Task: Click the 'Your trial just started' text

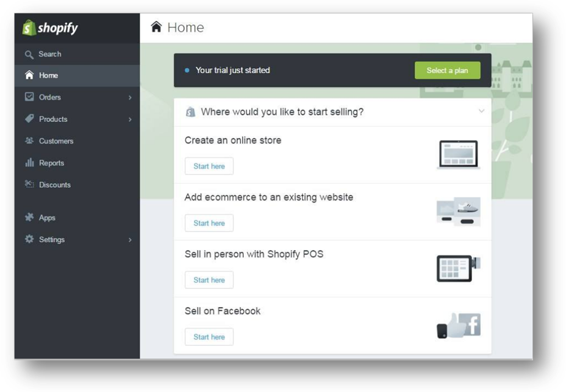Action: tap(233, 70)
